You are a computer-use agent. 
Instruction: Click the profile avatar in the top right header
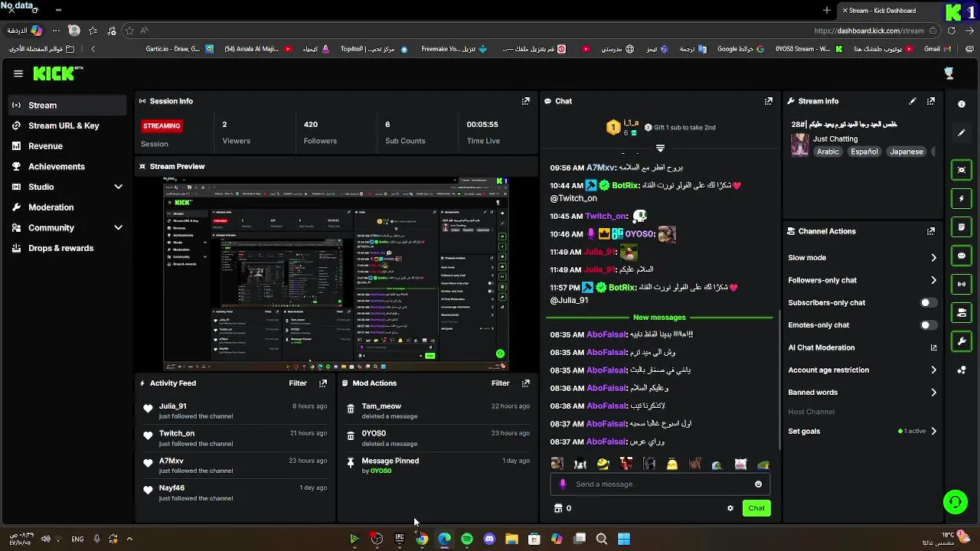coord(949,73)
